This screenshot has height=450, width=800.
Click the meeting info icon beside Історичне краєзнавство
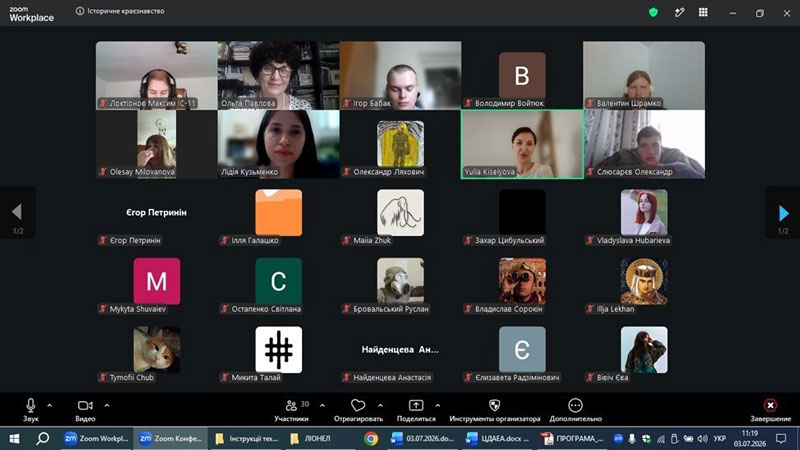click(x=80, y=11)
